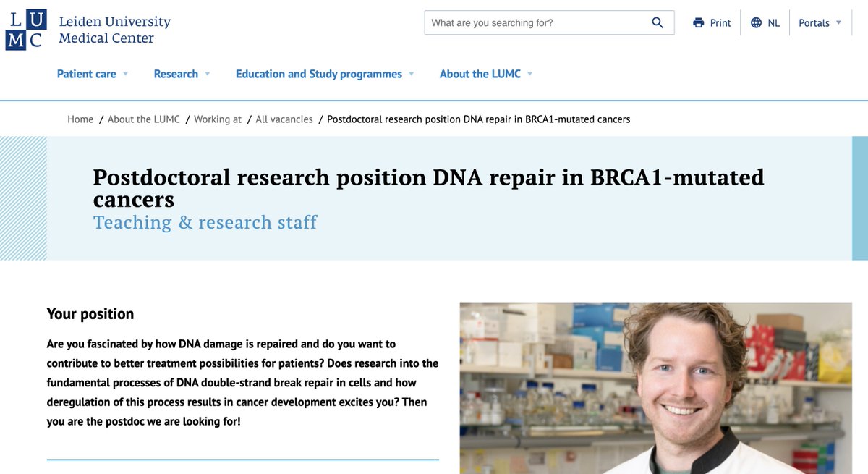
Task: Click the Leiden University Medical Center name
Action: [x=114, y=30]
